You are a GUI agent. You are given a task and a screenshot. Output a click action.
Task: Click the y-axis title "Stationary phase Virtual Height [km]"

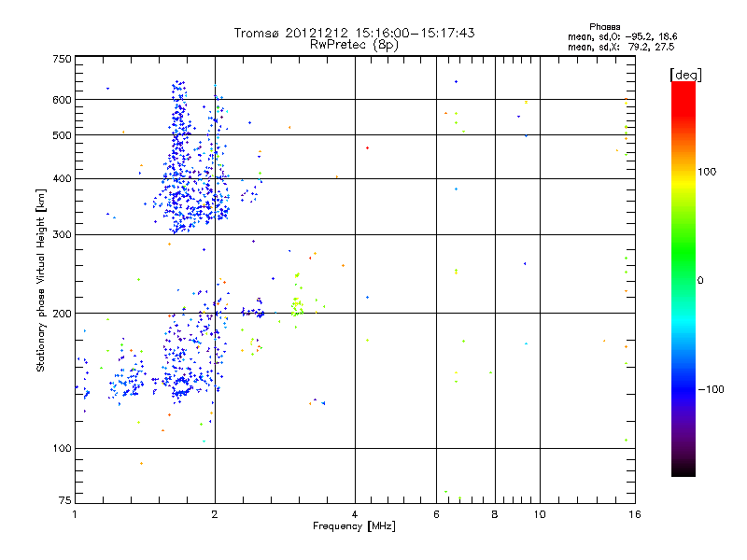point(40,280)
